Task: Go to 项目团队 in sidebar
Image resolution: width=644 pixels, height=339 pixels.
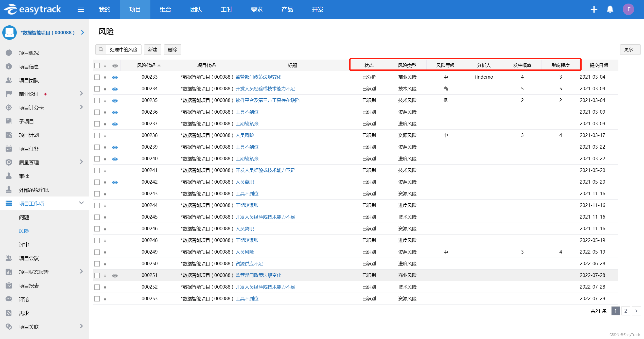Action: [29, 80]
